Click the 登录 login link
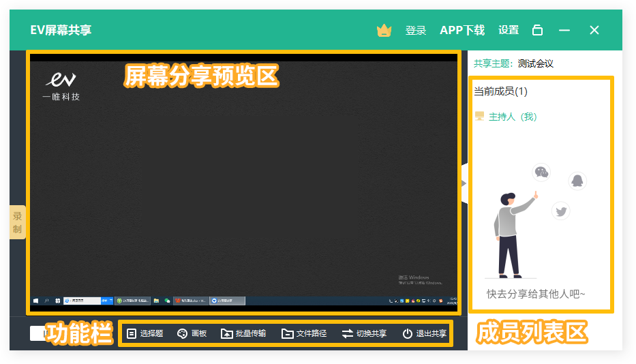This screenshot has height=364, width=636. click(x=416, y=30)
